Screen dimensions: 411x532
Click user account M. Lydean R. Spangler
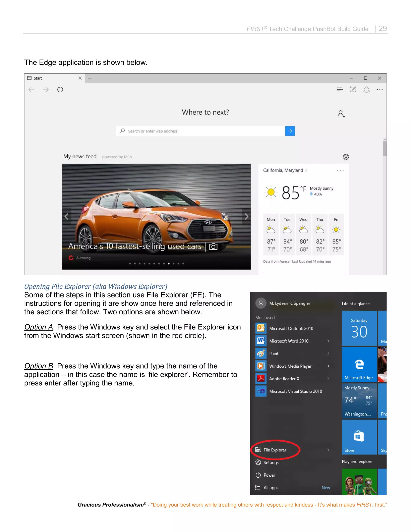[283, 303]
